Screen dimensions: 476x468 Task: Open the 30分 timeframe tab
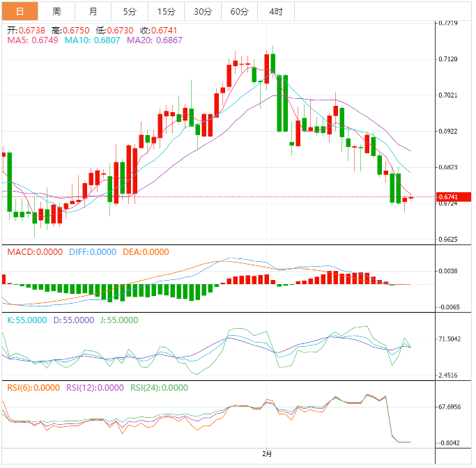[x=203, y=12]
